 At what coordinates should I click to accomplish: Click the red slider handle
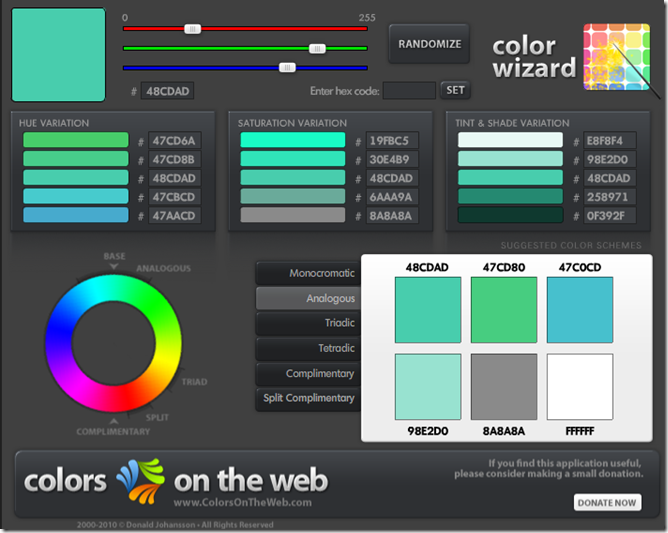(193, 29)
